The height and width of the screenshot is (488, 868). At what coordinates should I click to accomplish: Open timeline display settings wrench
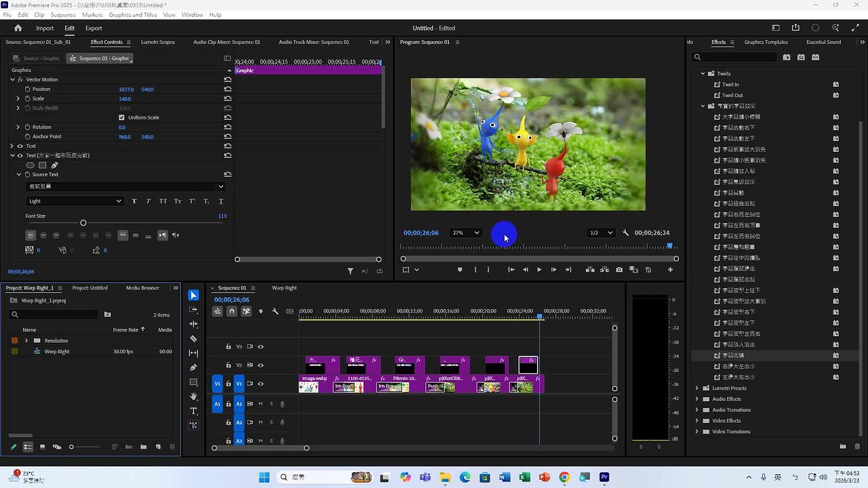coord(275,312)
